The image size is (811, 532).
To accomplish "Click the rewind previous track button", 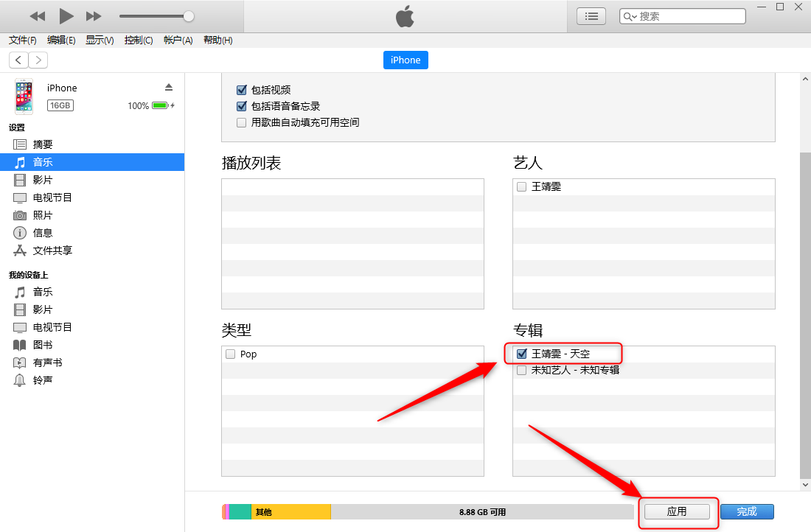I will 38,16.
